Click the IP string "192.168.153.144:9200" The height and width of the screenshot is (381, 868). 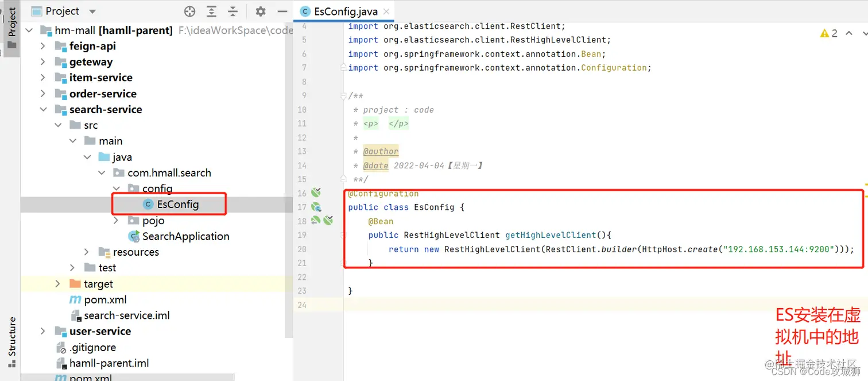(779, 249)
